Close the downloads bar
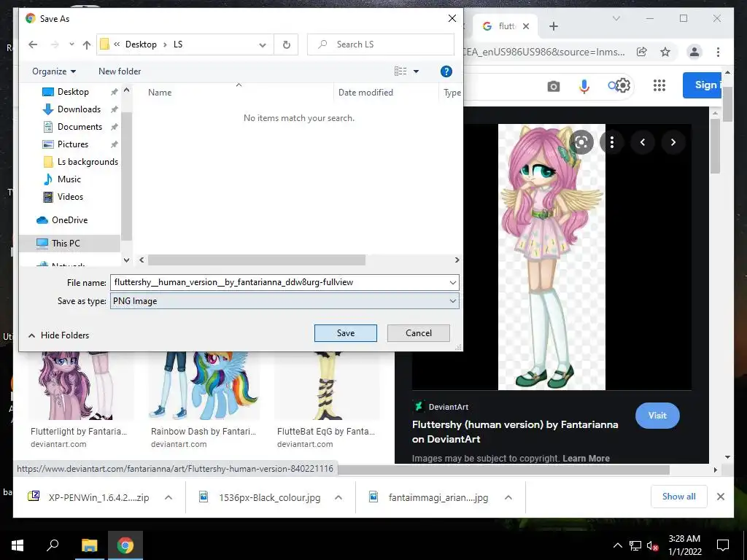The height and width of the screenshot is (560, 747). [721, 497]
